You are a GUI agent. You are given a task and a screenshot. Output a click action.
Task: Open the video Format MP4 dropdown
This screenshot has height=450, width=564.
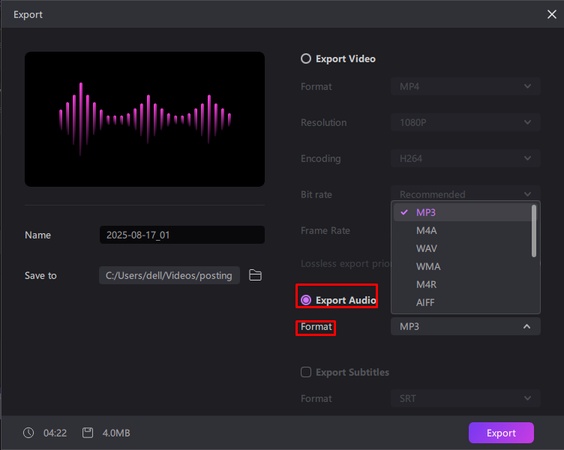coord(465,86)
